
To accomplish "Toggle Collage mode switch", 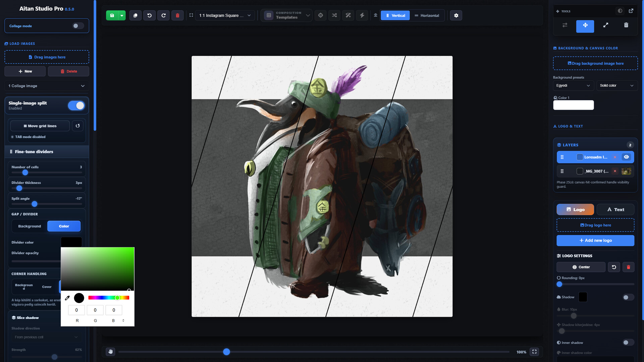I will pos(78,26).
